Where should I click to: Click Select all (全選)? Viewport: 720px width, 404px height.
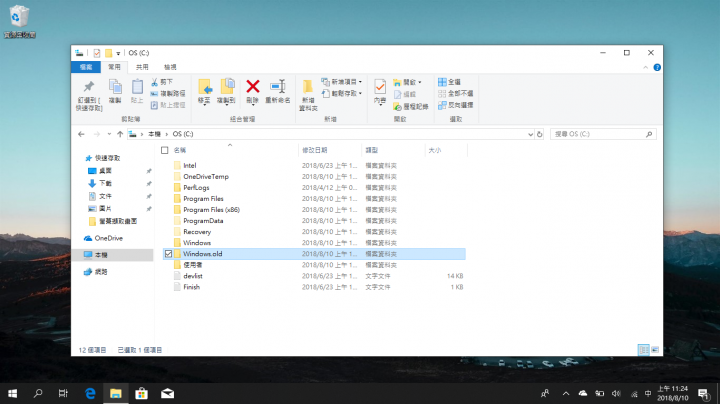click(x=449, y=82)
